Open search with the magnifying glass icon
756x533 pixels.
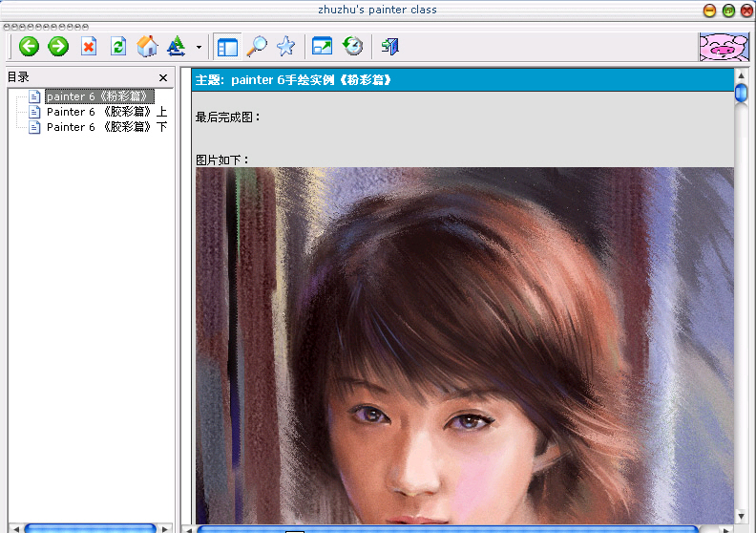(x=257, y=46)
